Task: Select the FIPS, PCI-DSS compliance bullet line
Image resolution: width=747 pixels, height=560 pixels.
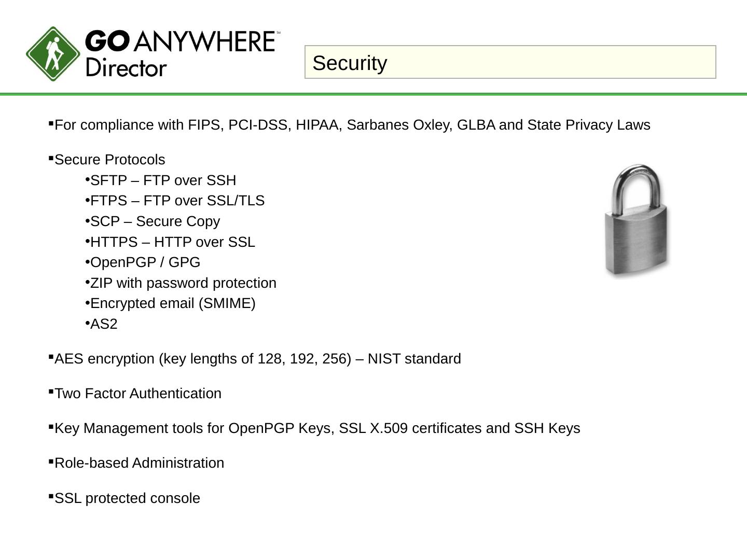Action: point(352,125)
